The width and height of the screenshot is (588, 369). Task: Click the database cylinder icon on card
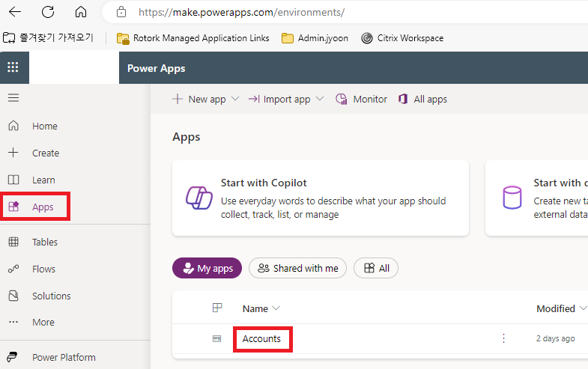[x=512, y=198]
